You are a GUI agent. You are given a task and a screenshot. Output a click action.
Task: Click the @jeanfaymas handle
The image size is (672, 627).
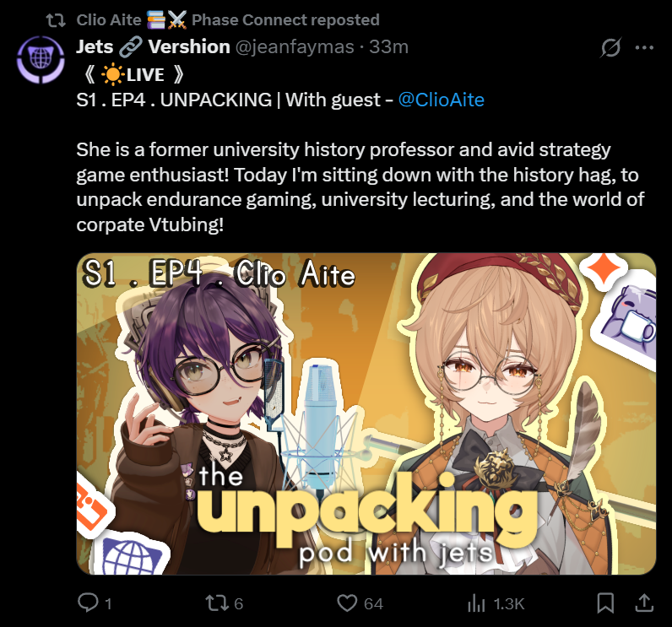(295, 46)
